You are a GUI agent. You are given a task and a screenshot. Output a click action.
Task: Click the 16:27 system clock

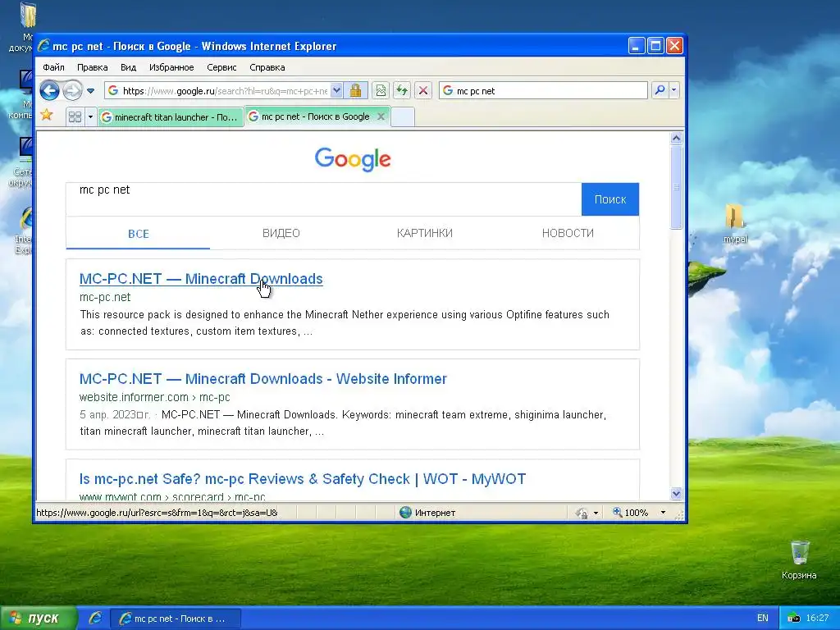click(x=818, y=618)
